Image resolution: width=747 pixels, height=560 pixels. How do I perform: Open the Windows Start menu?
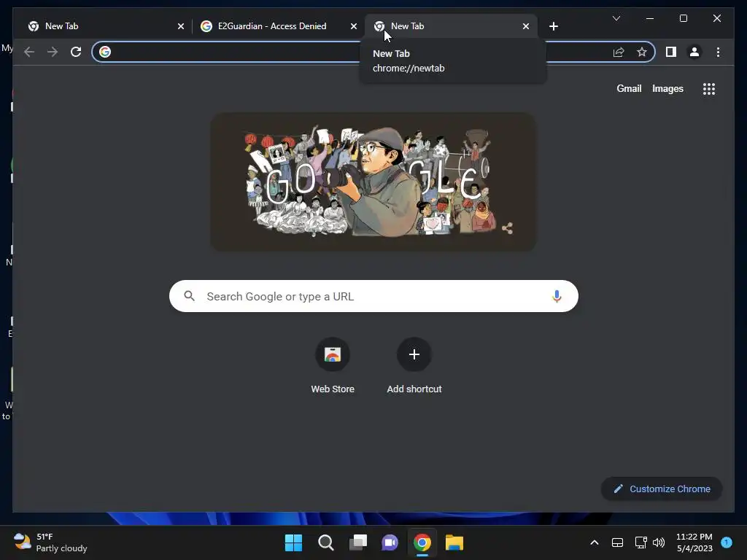coord(293,542)
